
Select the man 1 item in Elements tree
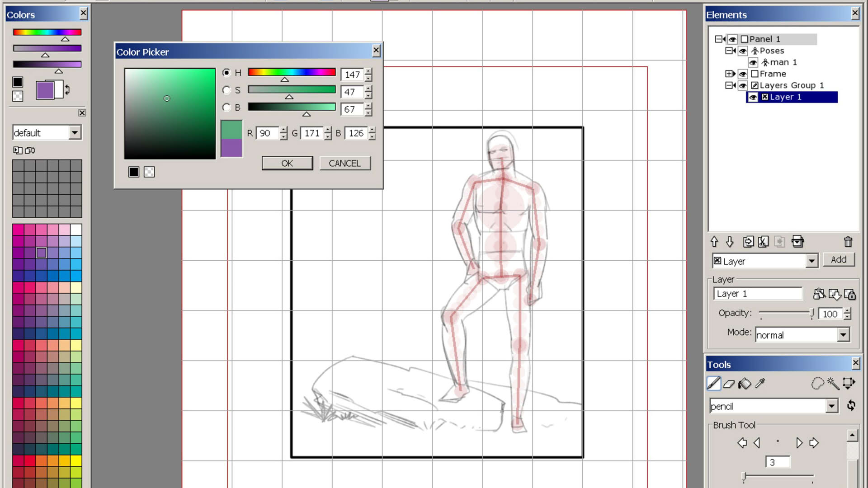click(783, 62)
